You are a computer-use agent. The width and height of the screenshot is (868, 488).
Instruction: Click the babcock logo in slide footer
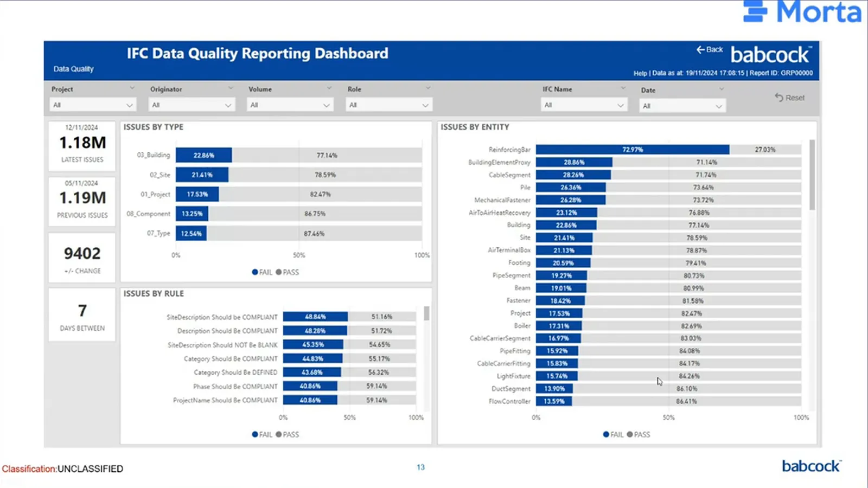point(811,466)
